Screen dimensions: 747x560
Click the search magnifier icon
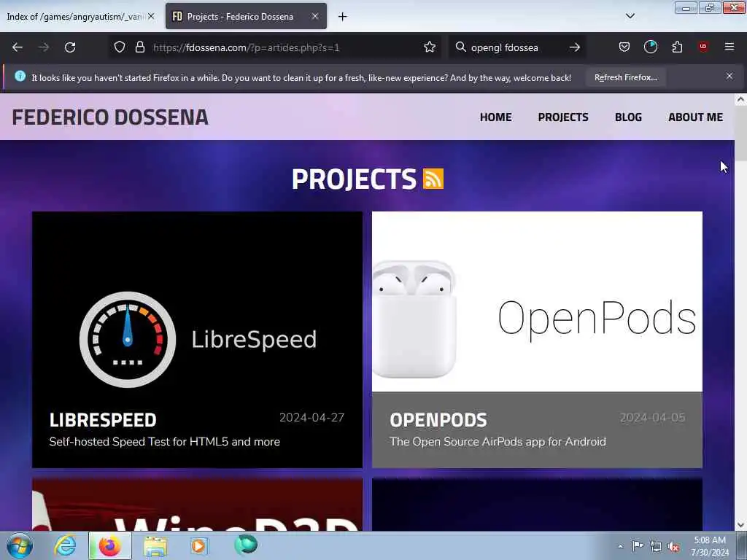pos(460,47)
